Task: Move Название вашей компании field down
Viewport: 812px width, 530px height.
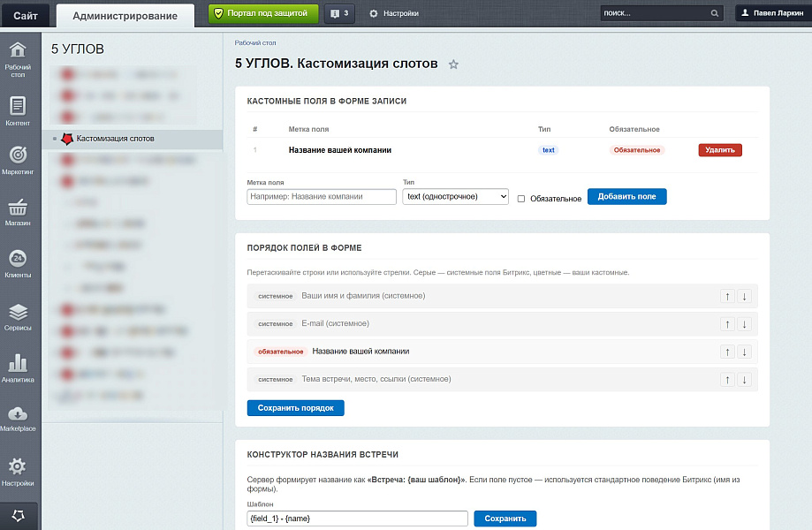Action: (744, 352)
